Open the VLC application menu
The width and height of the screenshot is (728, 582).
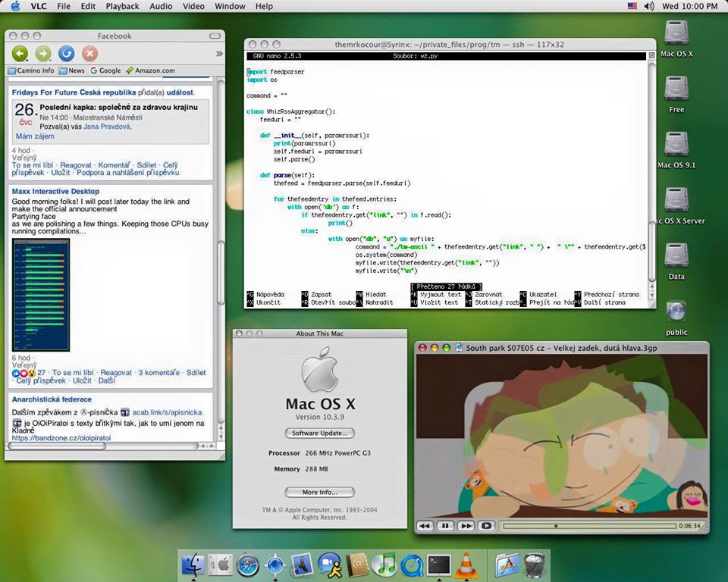point(39,6)
